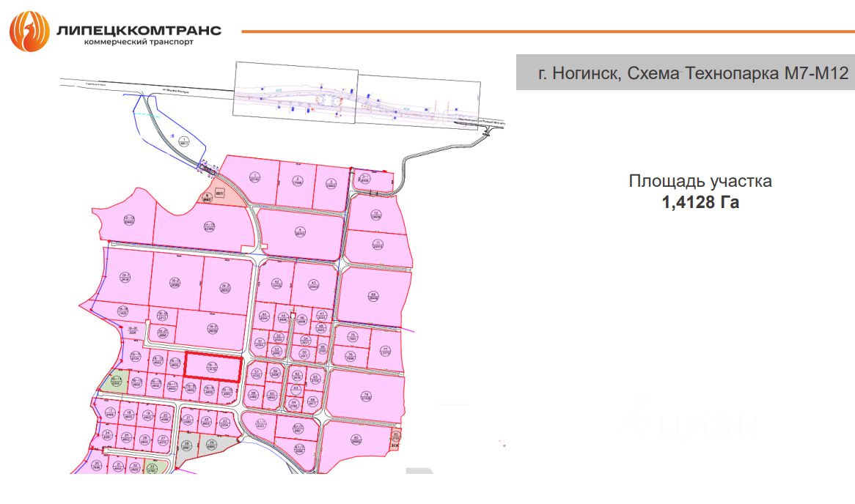Click plot number 30 circle marker
This screenshot has height=504, width=855.
(x=97, y=465)
